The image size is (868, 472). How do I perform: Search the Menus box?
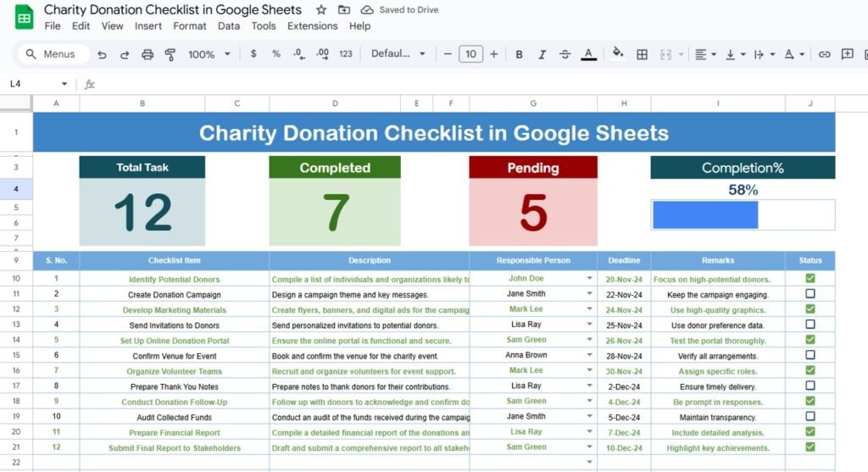53,54
